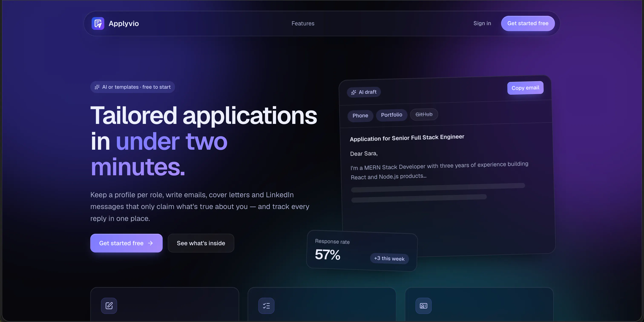Image resolution: width=644 pixels, height=322 pixels.
Task: Click the checklist icon on the middle feature card
Action: click(266, 306)
